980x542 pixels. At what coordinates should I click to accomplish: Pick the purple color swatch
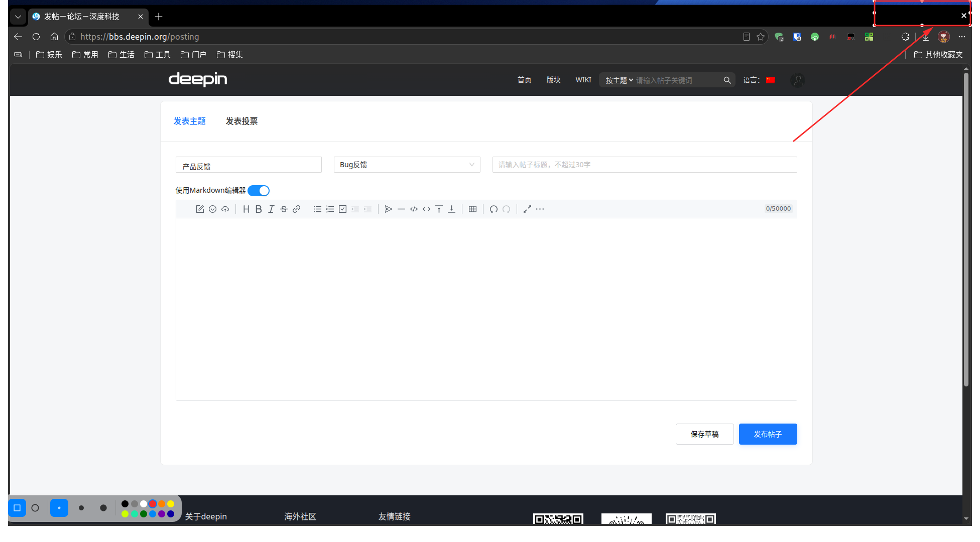coord(162,514)
